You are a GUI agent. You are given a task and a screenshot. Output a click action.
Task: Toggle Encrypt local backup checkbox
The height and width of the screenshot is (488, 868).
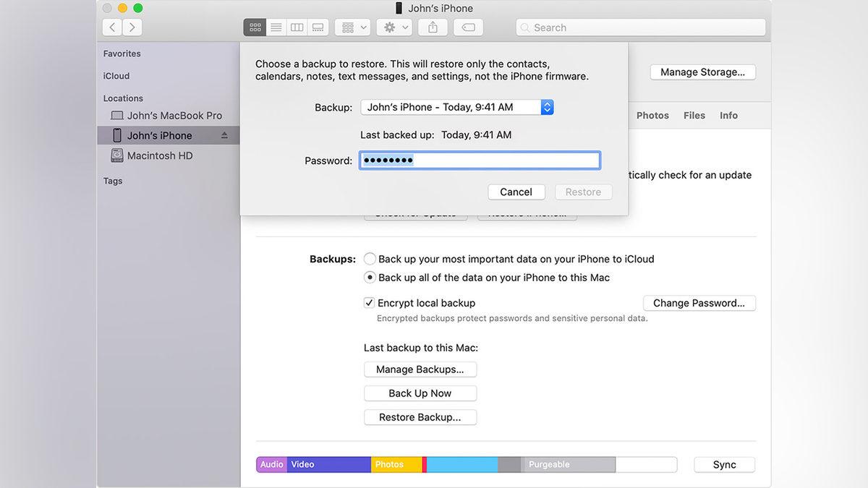(x=369, y=303)
